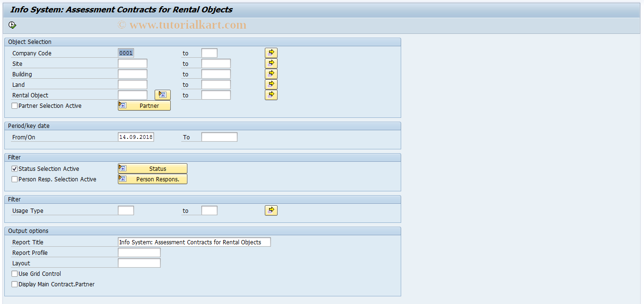Click the Report Title text field
This screenshot has height=304, width=644.
pos(194,242)
